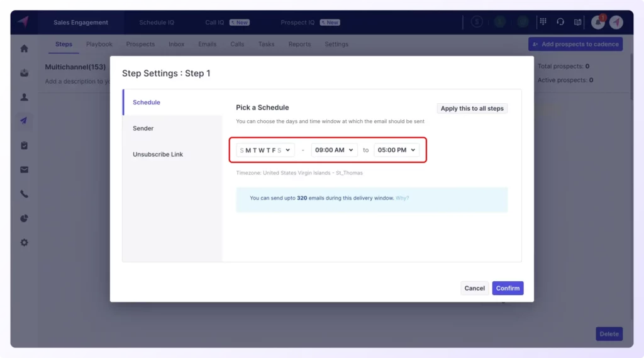Expand the days of week dropdown

pos(265,150)
